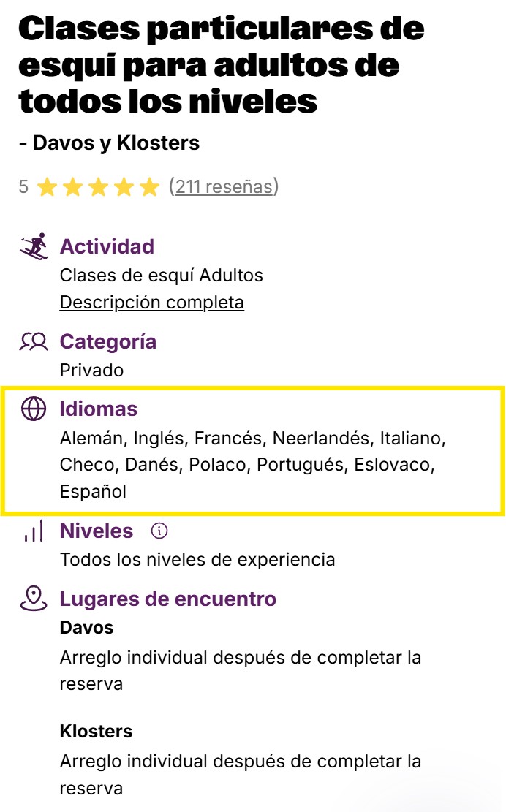Open the Niveles info tooltip icon
Viewport: 506px width, 812px height.
[159, 531]
